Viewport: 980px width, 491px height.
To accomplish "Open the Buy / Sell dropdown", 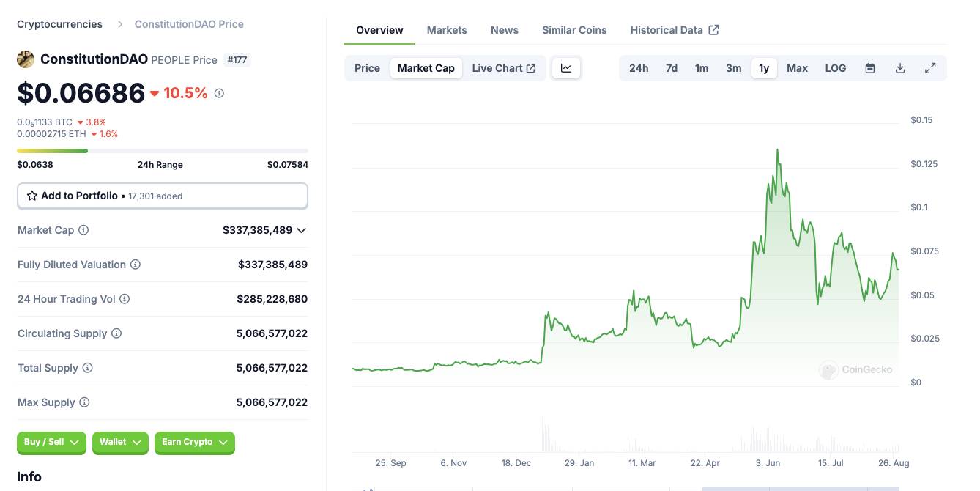I will pyautogui.click(x=52, y=443).
